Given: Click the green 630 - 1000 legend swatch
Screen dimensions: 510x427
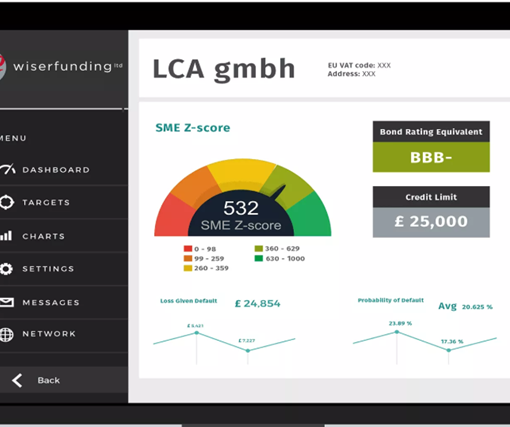Looking at the screenshot, I should [259, 258].
